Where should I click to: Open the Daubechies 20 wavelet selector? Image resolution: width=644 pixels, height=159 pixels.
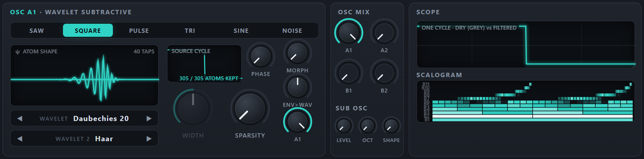84,118
